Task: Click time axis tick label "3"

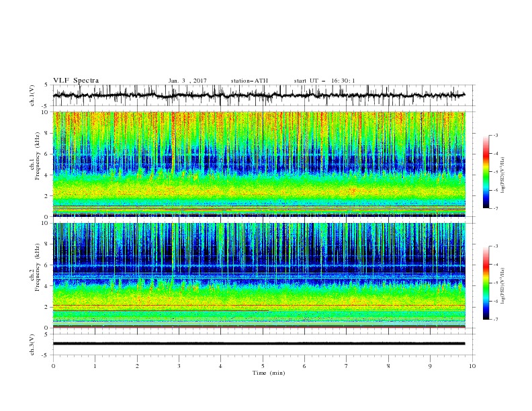Action: coord(179,366)
